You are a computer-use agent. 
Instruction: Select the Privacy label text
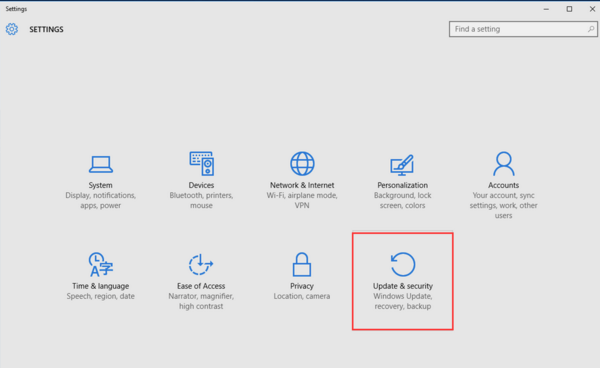tap(302, 286)
